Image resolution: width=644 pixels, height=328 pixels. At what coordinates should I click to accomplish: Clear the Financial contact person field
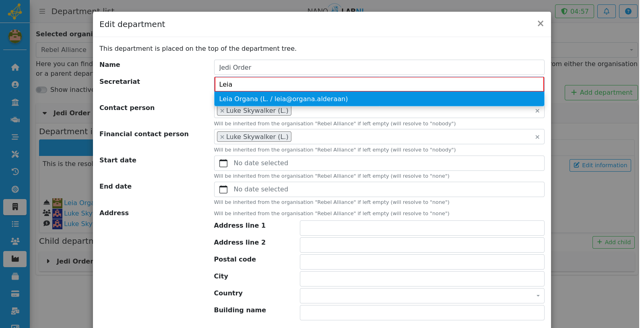pyautogui.click(x=537, y=137)
